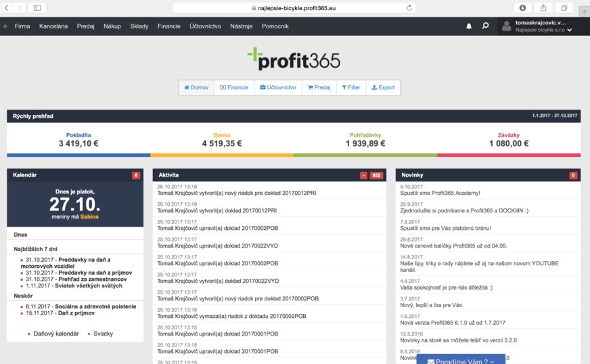The height and width of the screenshot is (364, 590).
Task: Click the notifications bell icon
Action: click(469, 26)
